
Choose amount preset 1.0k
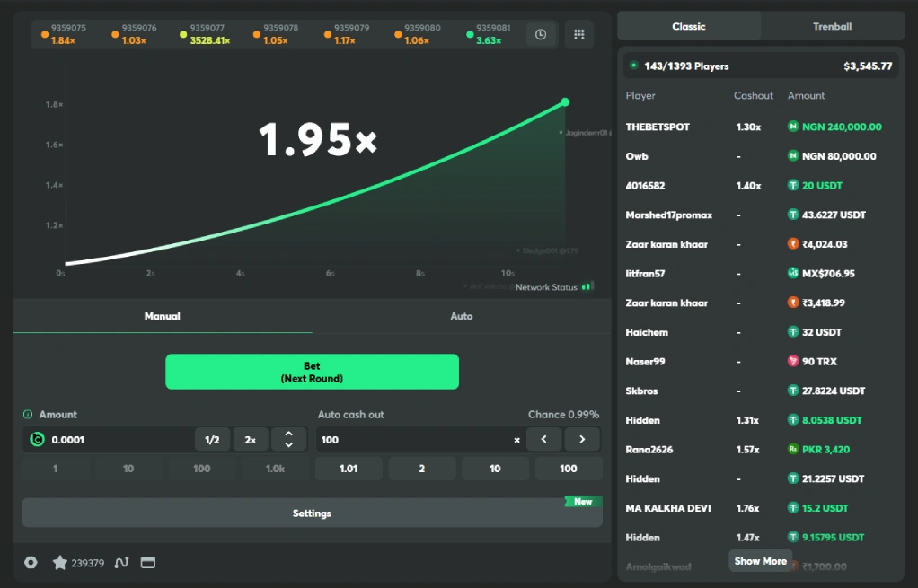275,468
